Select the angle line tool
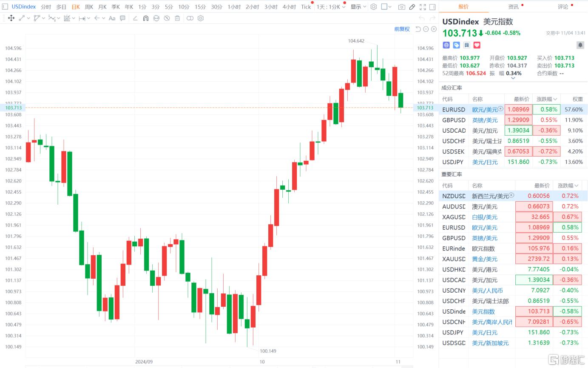The width and height of the screenshot is (588, 368). (135, 18)
